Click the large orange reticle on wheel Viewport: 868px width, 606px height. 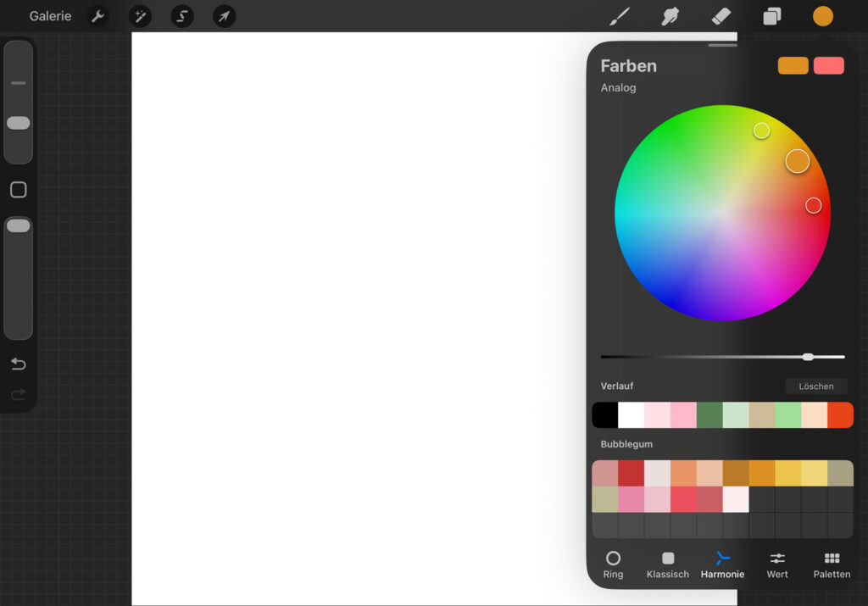(798, 161)
